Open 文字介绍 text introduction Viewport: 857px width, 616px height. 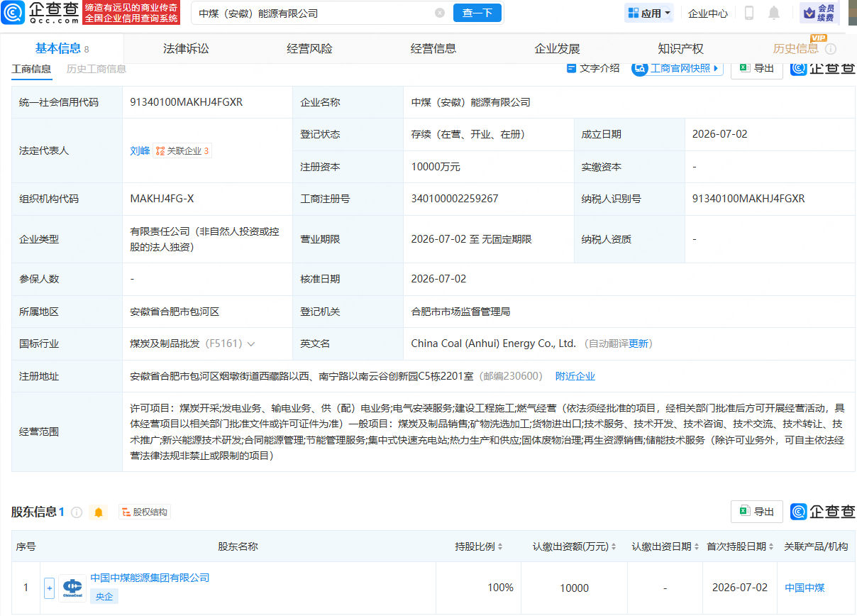[593, 68]
